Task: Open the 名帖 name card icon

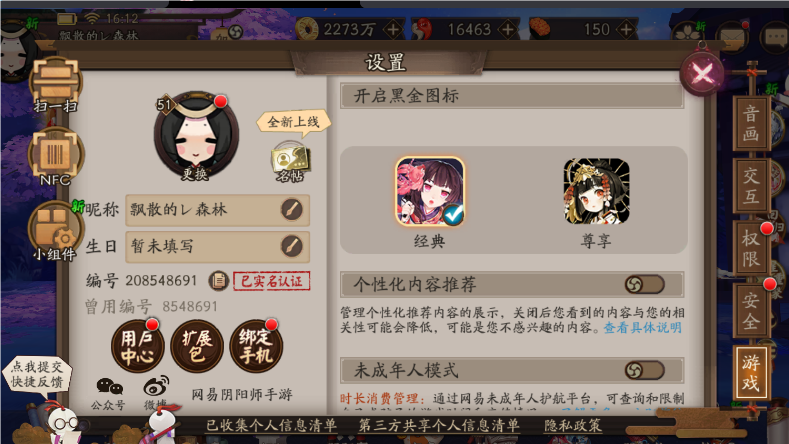Action: (290, 162)
